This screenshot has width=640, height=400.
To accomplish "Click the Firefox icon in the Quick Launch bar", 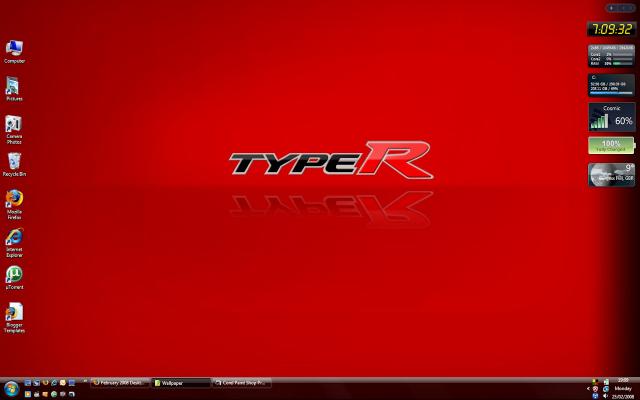I will point(45,382).
